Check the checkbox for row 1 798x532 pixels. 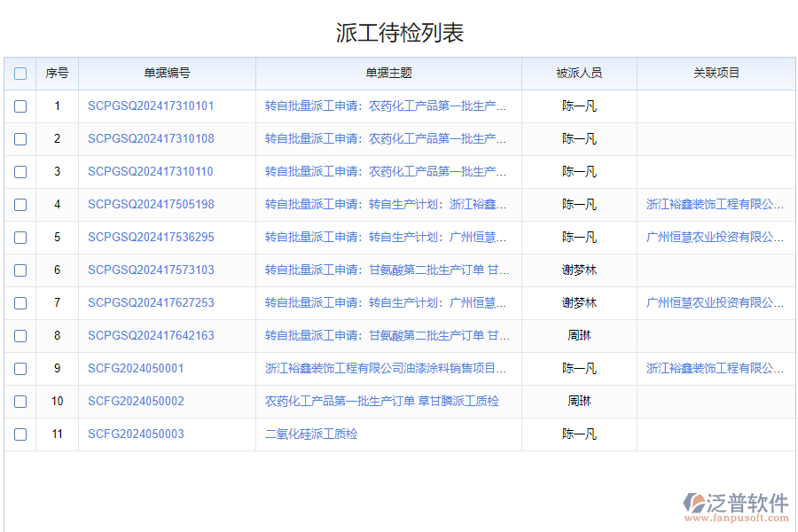[x=20, y=106]
